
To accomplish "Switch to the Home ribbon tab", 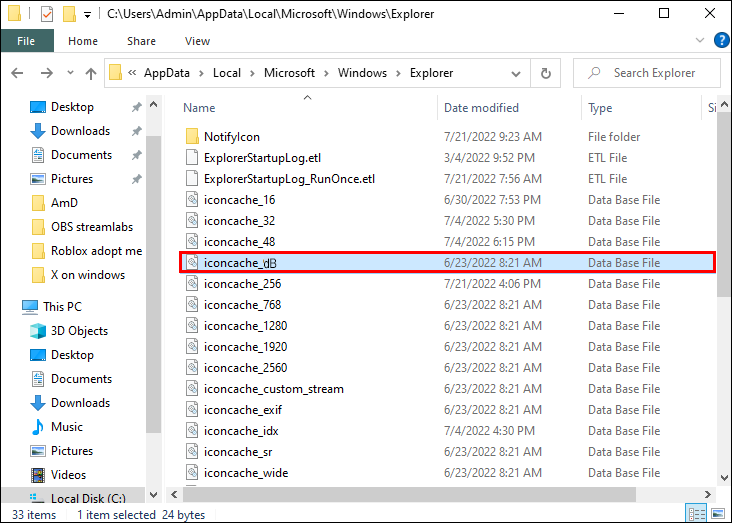I will click(x=83, y=41).
